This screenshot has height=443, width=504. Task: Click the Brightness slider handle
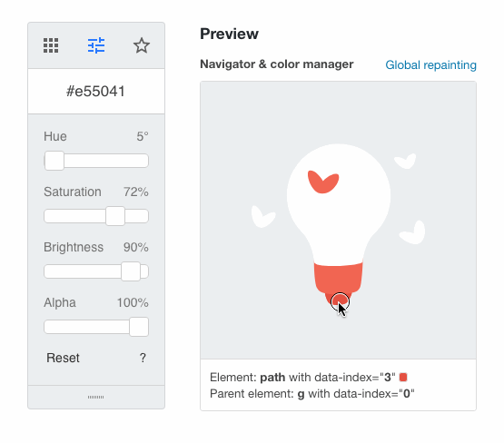pos(131,271)
